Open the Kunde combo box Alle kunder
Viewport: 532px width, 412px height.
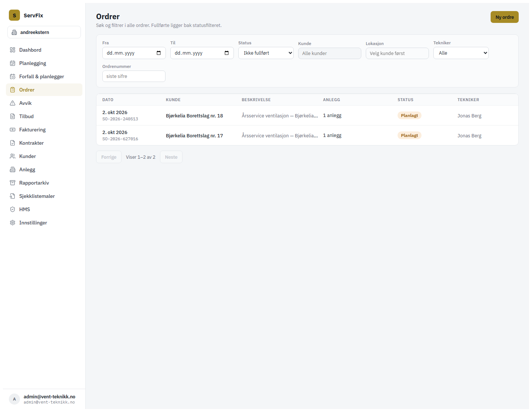click(330, 53)
